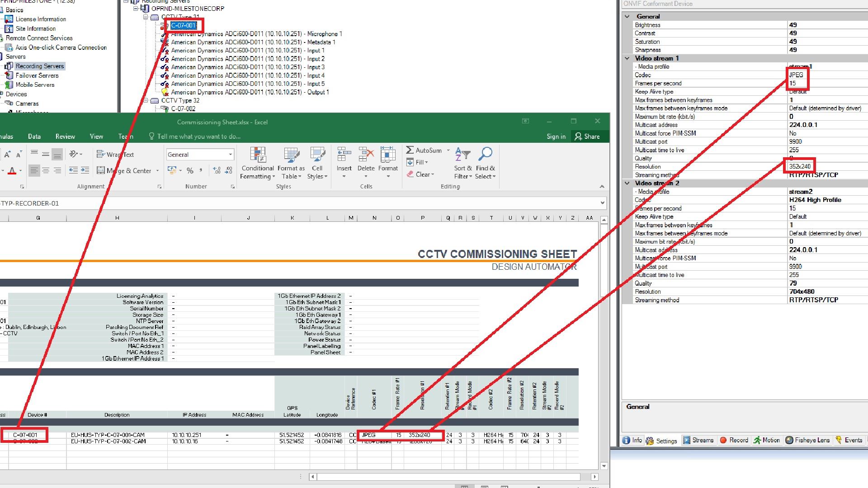Apply comma style
The width and height of the screenshot is (868, 488).
[201, 171]
